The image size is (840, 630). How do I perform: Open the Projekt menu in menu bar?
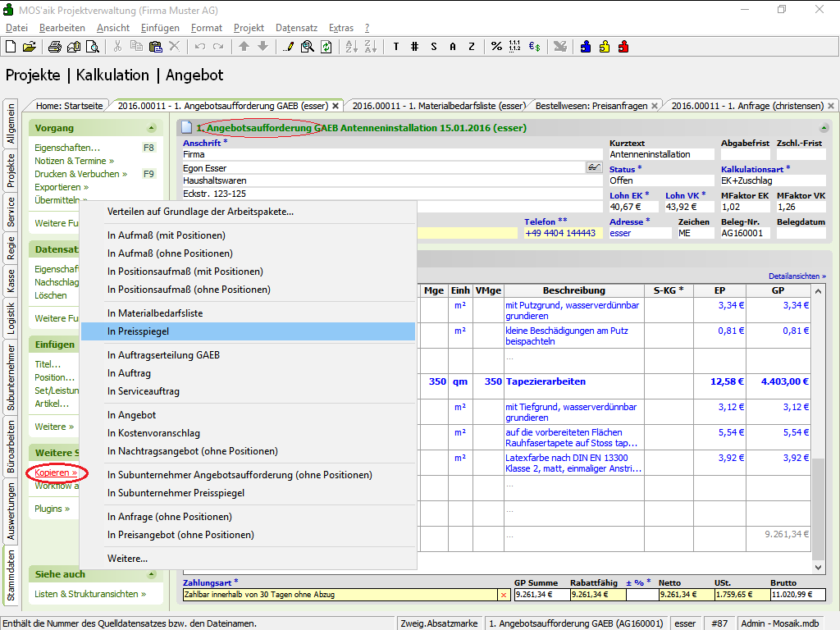point(249,28)
